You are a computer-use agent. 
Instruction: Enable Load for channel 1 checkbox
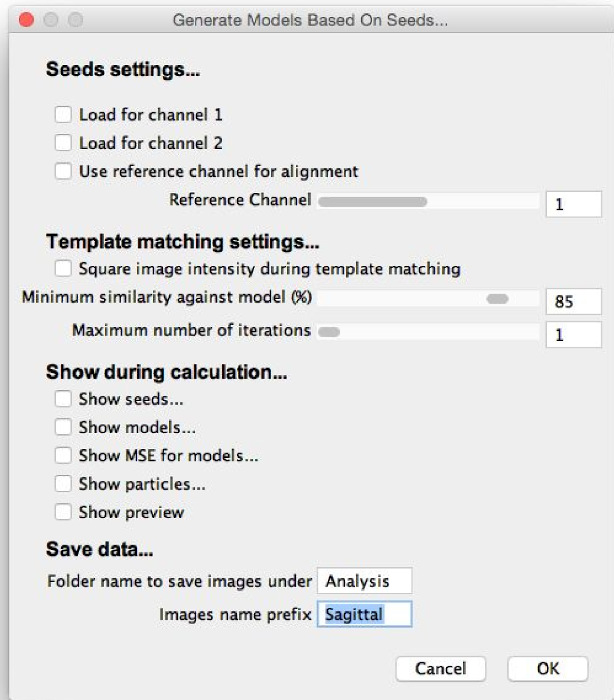pyautogui.click(x=64, y=115)
